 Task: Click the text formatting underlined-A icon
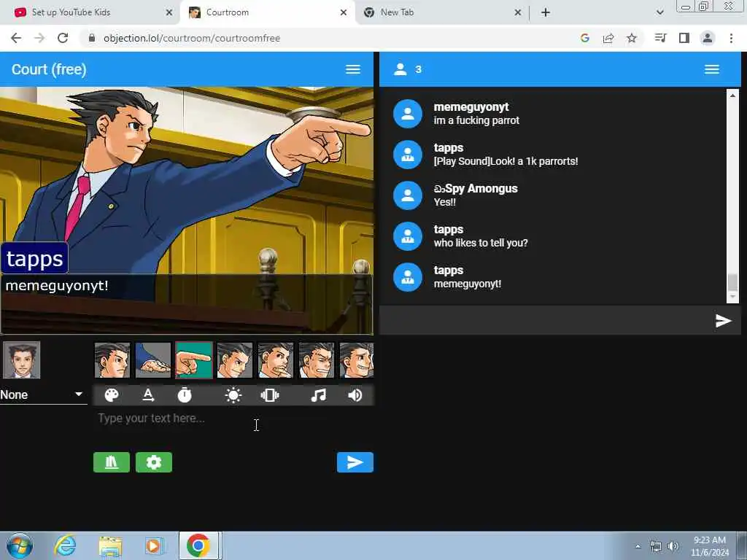(148, 395)
